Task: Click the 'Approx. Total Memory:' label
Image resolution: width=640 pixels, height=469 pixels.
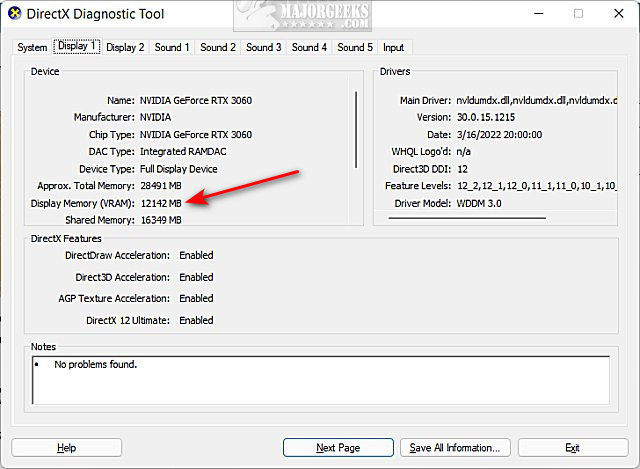Action: click(86, 186)
